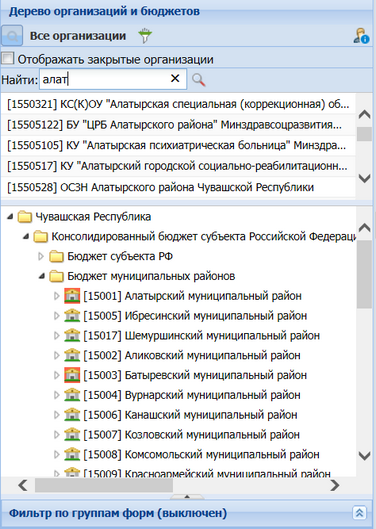Click the horizontal scrollbar right arrow
Viewport: 376px width, 529px height.
[x=335, y=485]
